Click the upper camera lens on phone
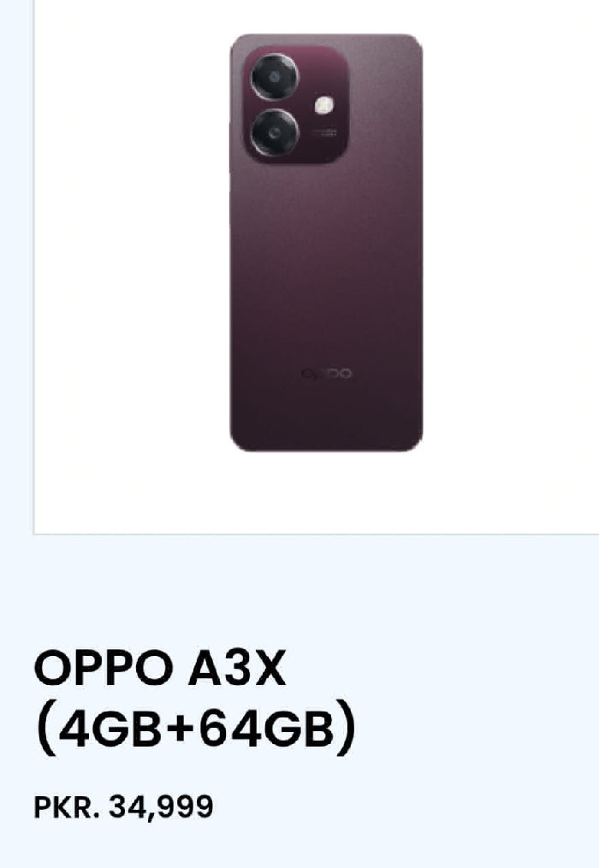Image resolution: width=599 pixels, height=868 pixels. (x=275, y=77)
